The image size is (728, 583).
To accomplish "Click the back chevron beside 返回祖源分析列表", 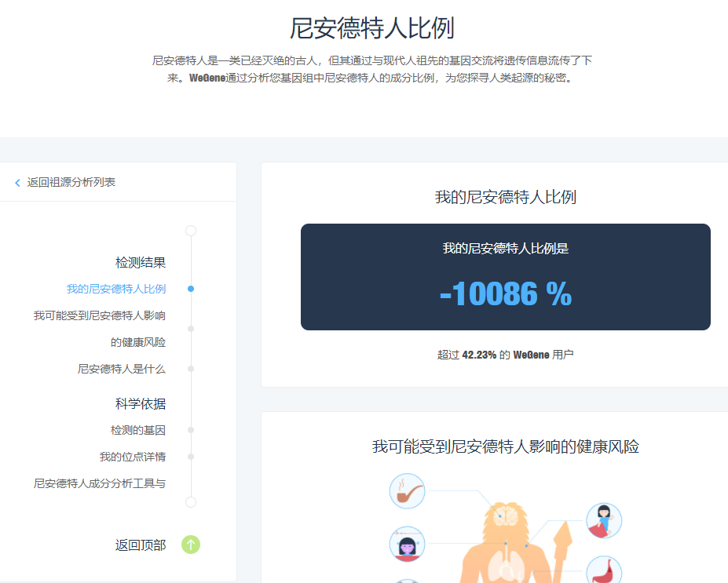I will click(17, 183).
